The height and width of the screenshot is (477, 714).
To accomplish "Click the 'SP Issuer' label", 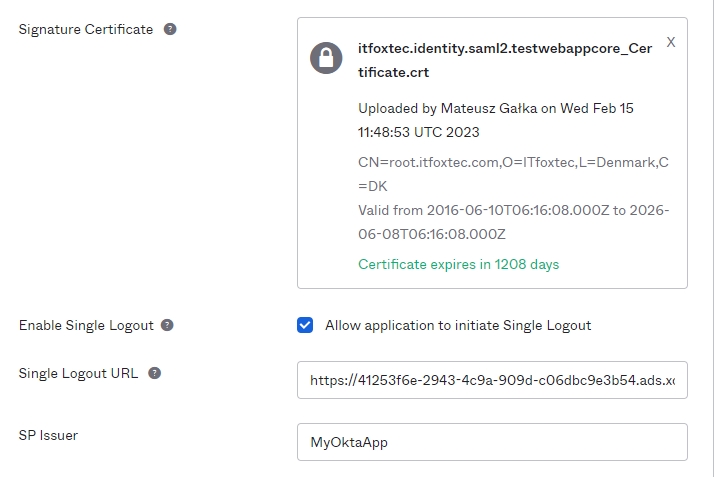I will [48, 435].
